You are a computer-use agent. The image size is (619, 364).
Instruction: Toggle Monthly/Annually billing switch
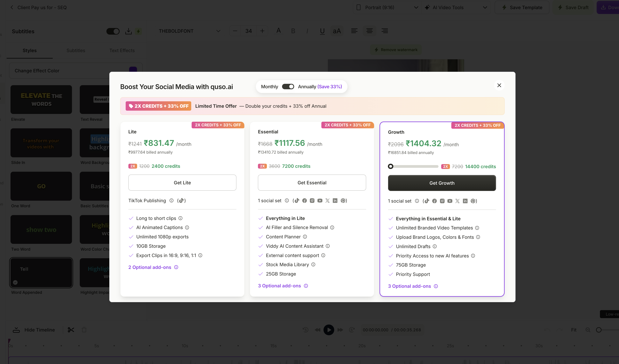(x=288, y=87)
